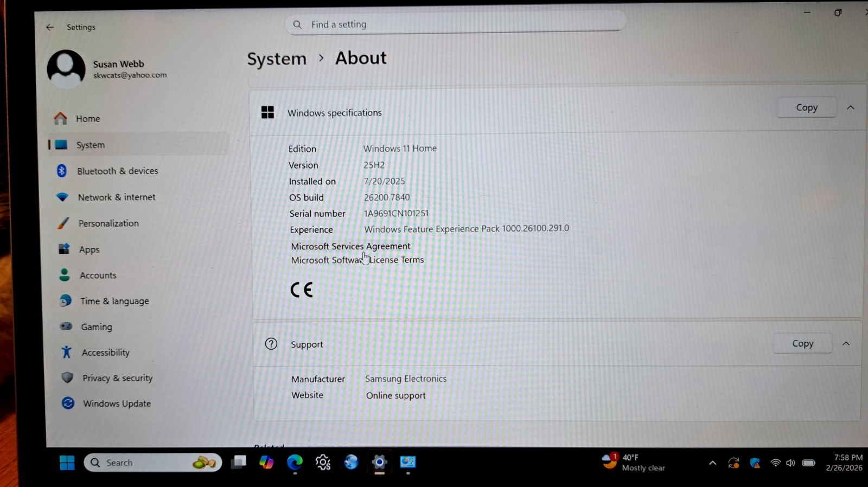868x487 pixels.
Task: Collapse the Support section chevron
Action: (x=846, y=343)
